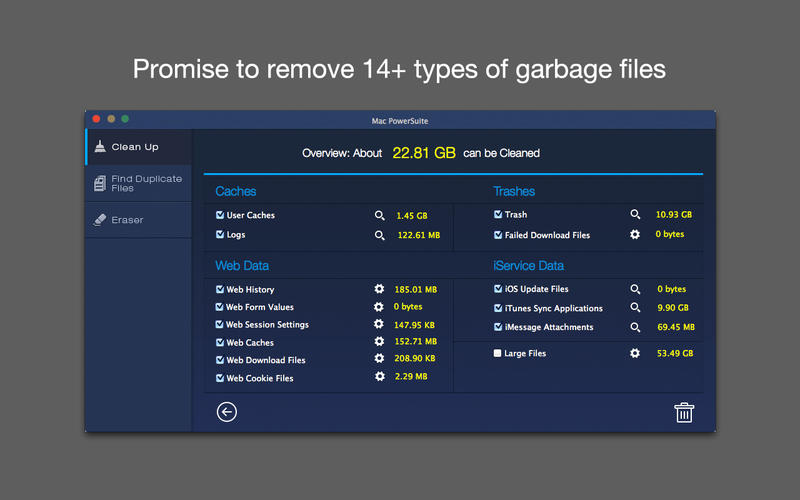Uncheck the User Caches checkbox
This screenshot has width=800, height=500.
coord(220,215)
